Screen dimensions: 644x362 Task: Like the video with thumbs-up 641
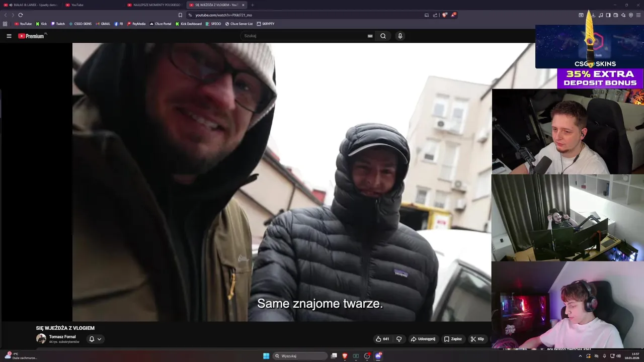(382, 339)
